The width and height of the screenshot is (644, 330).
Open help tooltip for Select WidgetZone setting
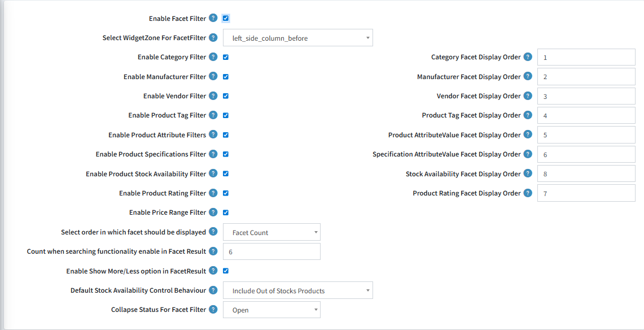[x=213, y=37]
